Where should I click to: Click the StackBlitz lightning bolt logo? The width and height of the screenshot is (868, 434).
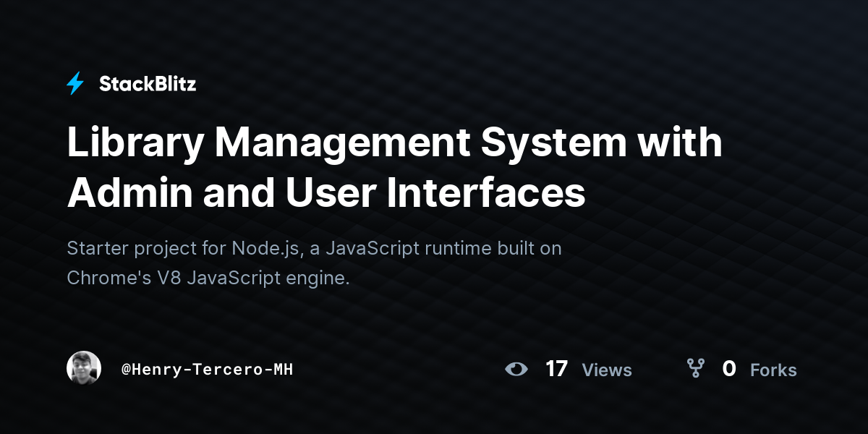75,84
